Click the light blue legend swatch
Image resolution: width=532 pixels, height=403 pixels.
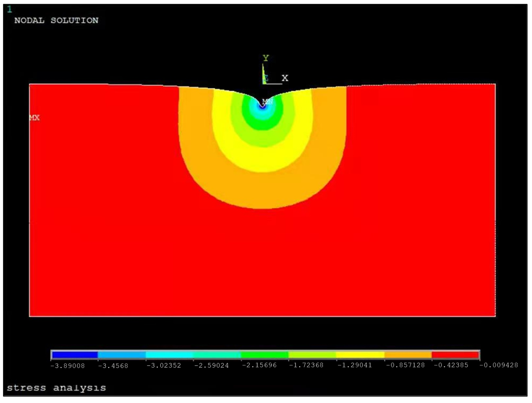(x=122, y=355)
